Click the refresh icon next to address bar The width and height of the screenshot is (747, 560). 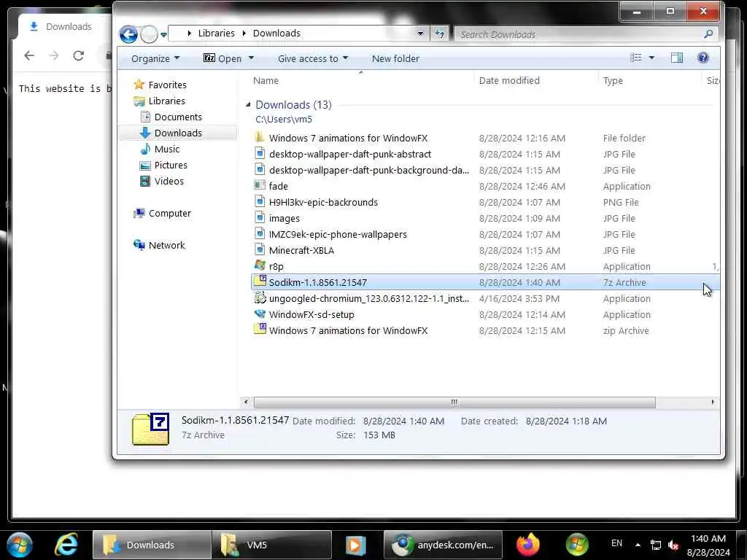click(x=439, y=34)
